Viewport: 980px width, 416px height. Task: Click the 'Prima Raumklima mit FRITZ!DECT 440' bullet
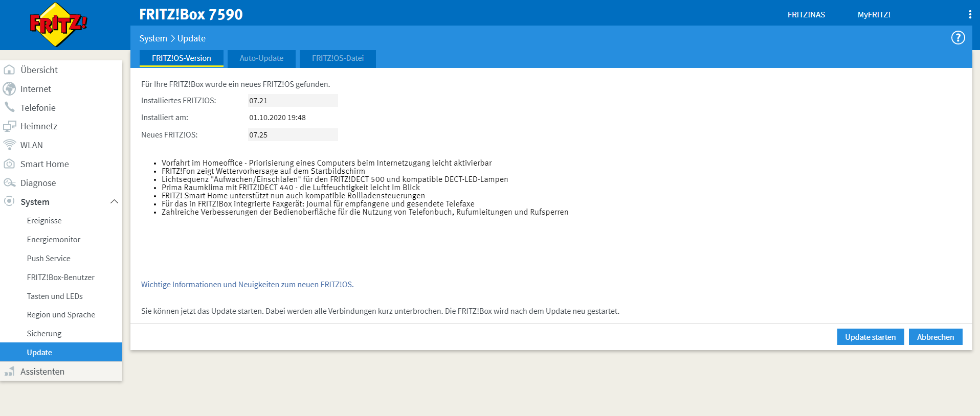click(x=291, y=188)
